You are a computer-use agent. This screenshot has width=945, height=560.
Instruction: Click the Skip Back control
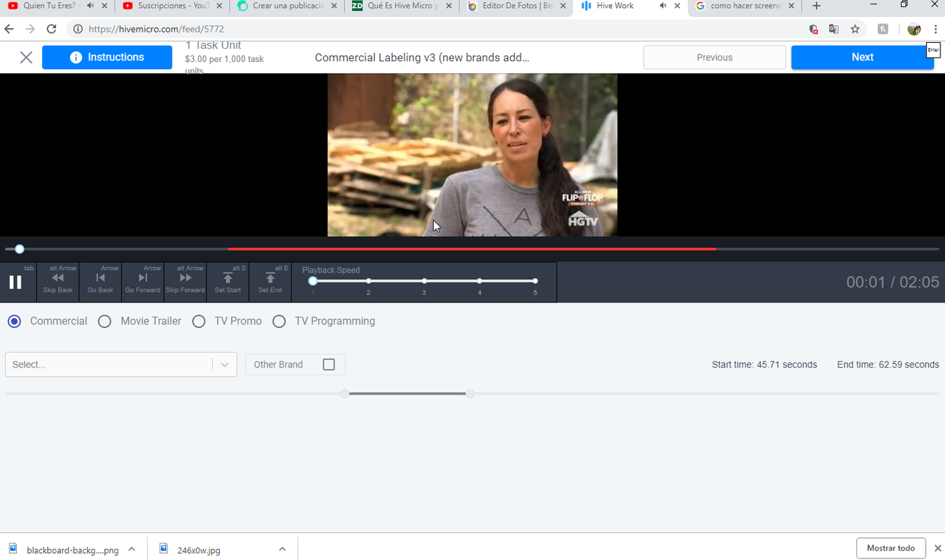[58, 282]
